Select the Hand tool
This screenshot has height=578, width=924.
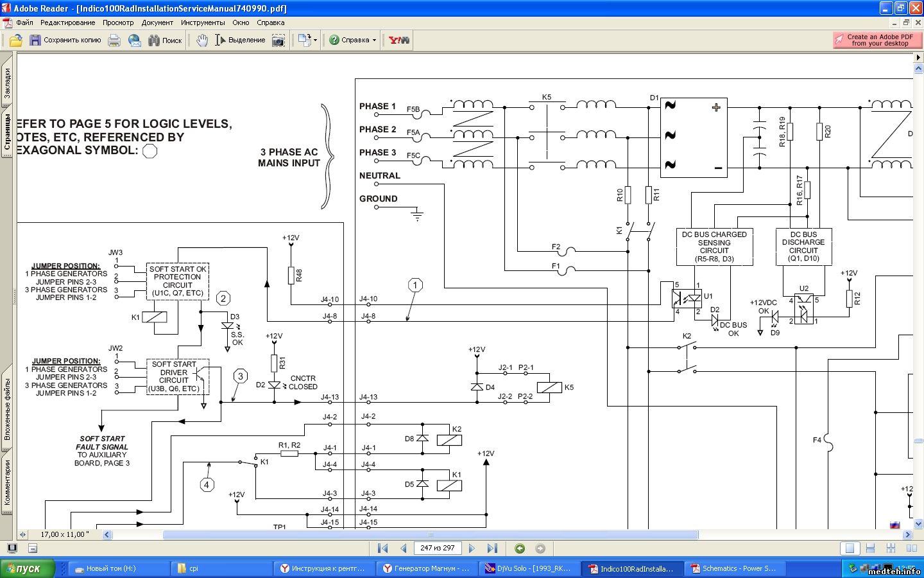tap(202, 40)
